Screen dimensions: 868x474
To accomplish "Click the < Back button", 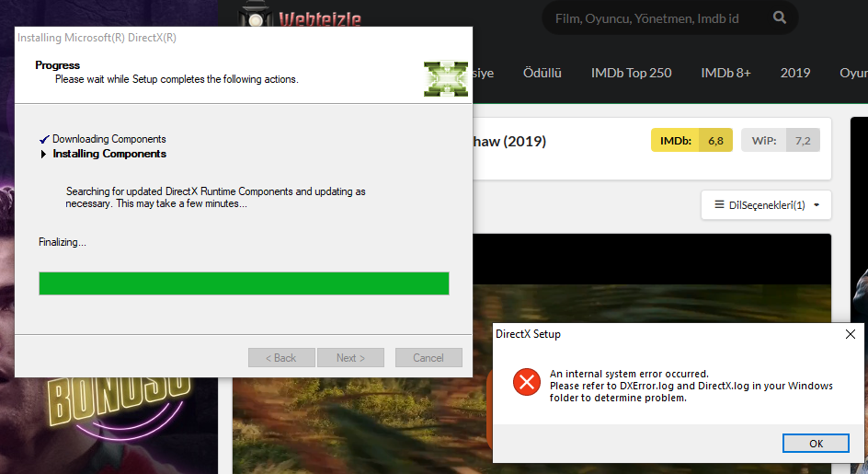I will (x=281, y=358).
